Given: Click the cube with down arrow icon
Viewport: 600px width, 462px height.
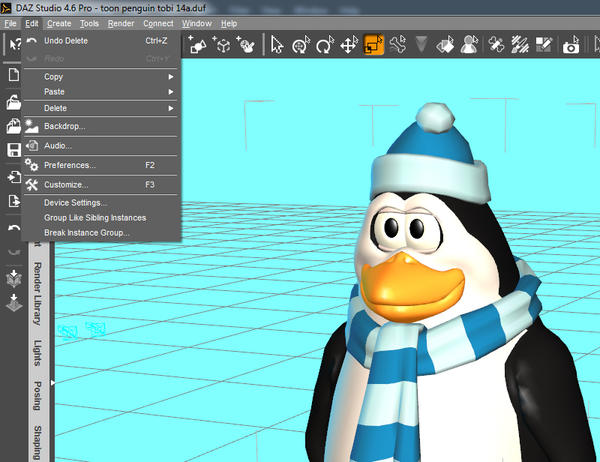Looking at the screenshot, I should coord(14,279).
